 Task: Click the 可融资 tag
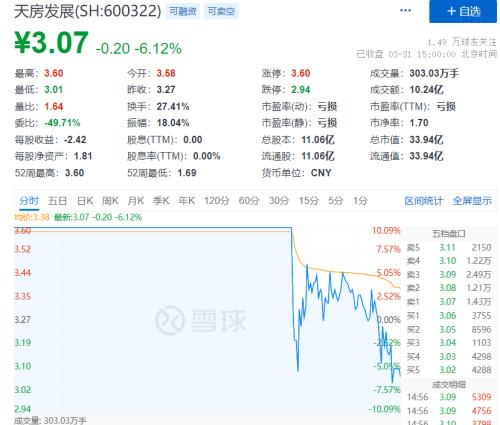point(183,12)
